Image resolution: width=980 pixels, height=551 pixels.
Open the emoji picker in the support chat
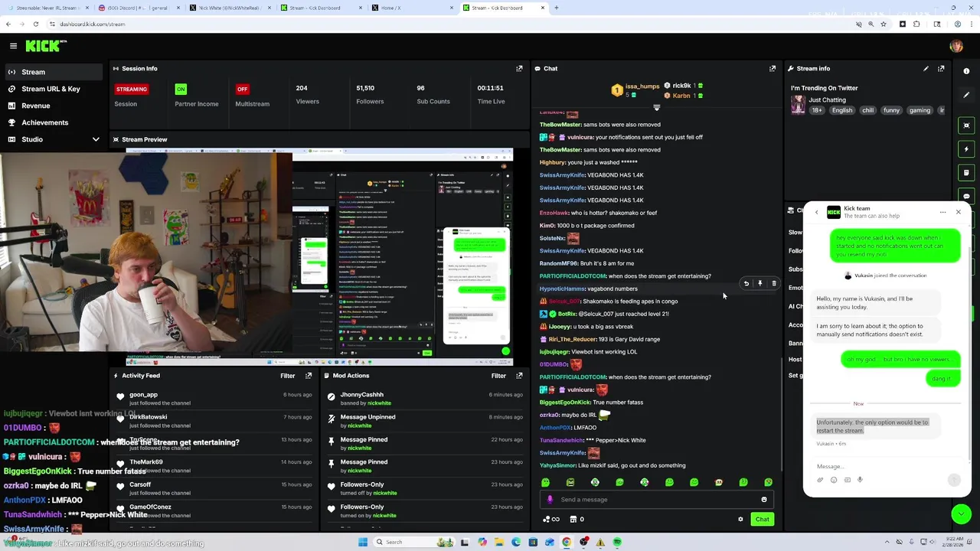pos(834,480)
